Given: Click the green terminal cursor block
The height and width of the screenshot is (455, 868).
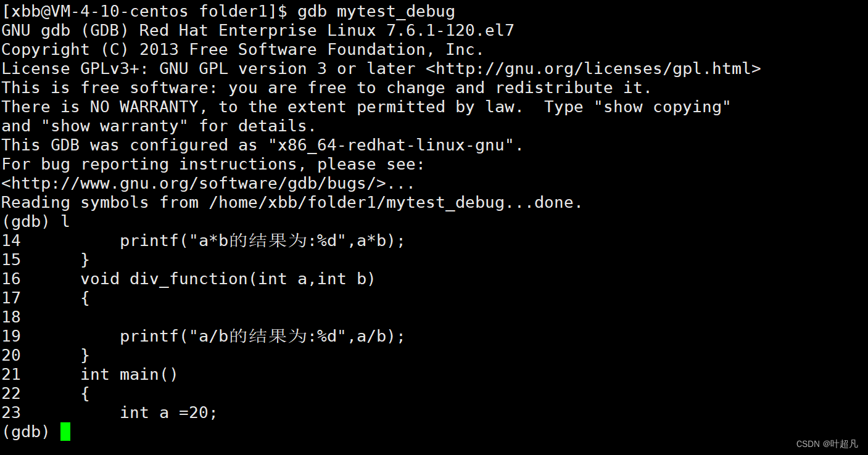Looking at the screenshot, I should click(x=65, y=432).
